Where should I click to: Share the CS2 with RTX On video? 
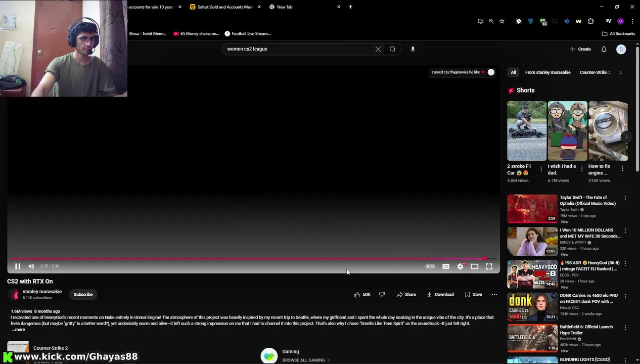(x=406, y=294)
